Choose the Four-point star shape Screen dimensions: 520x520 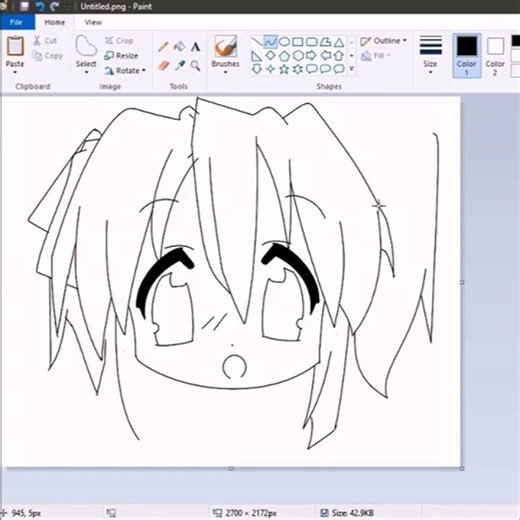pos(270,69)
